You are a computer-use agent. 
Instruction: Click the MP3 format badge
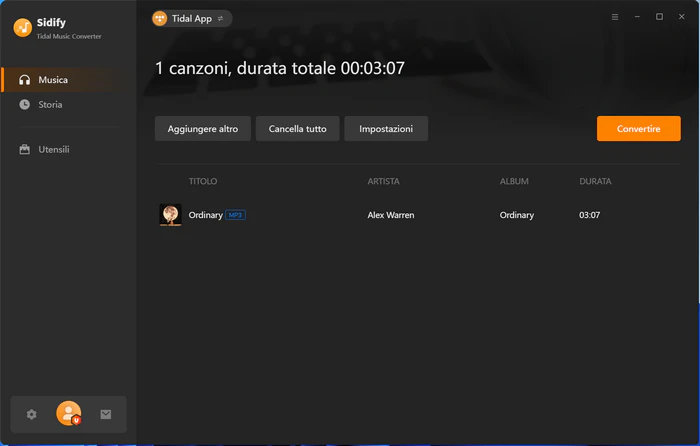[x=235, y=215]
